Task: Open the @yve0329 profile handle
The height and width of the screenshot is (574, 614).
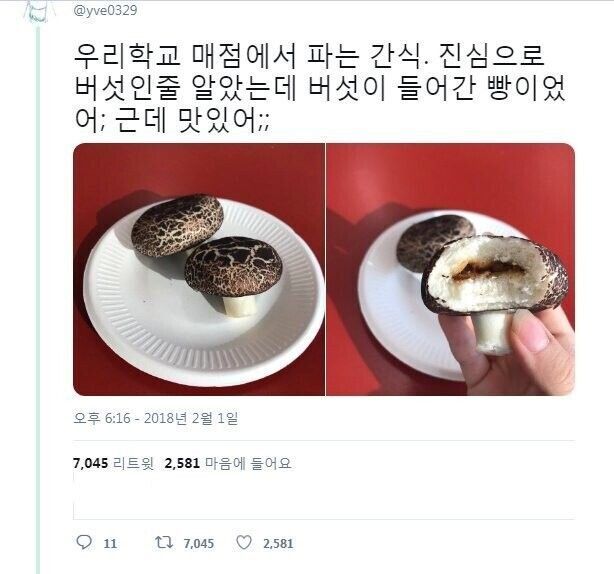Action: (105, 10)
